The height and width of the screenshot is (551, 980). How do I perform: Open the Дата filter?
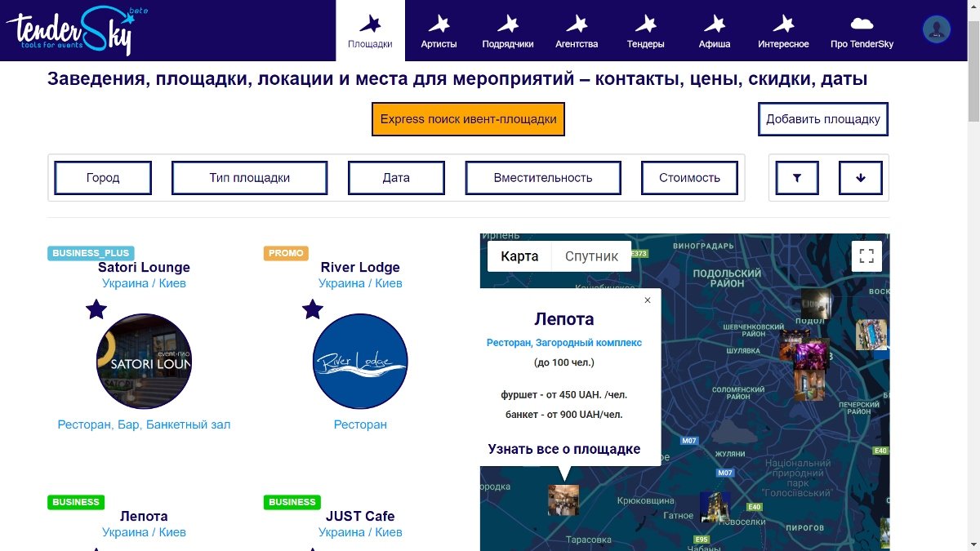[396, 178]
